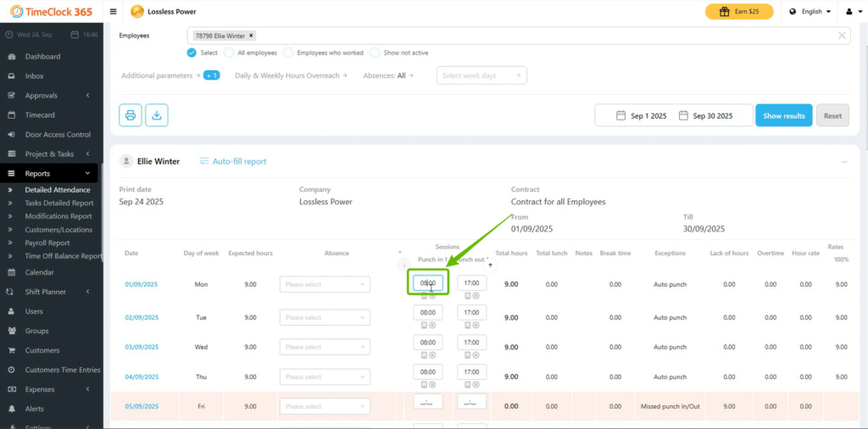Click the 17:00 punch out field for Tuesday
The height and width of the screenshot is (429, 868).
(471, 313)
